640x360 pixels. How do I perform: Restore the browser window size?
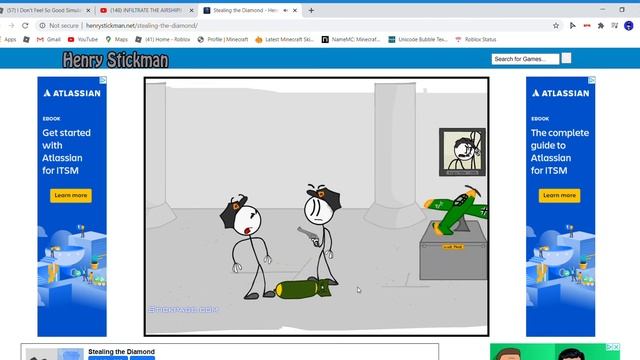coord(622,10)
